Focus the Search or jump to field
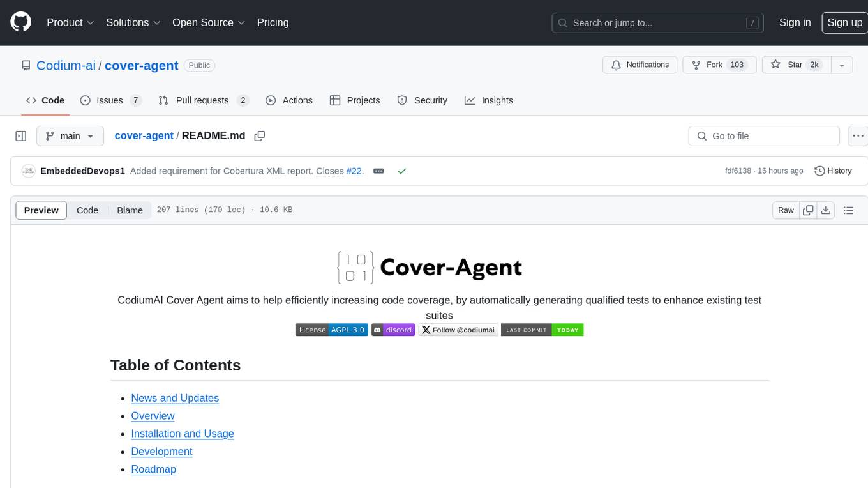Image resolution: width=868 pixels, height=488 pixels. [658, 22]
